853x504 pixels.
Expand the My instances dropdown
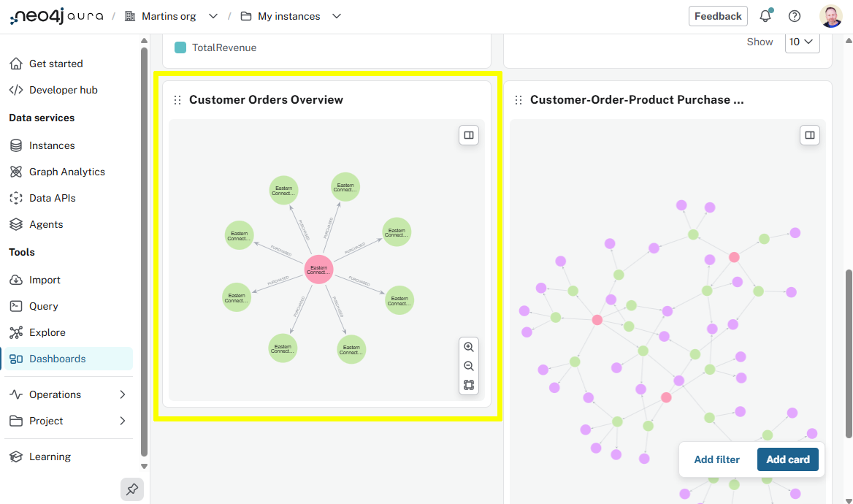coord(336,15)
